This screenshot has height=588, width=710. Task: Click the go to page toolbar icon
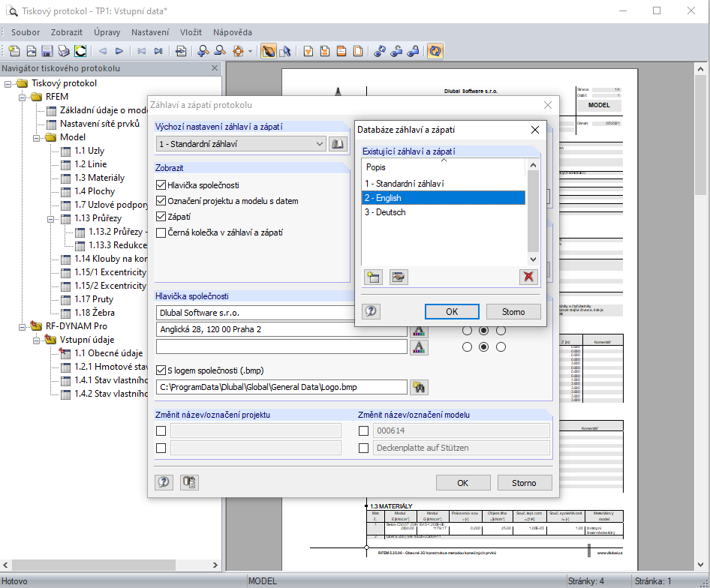click(181, 51)
